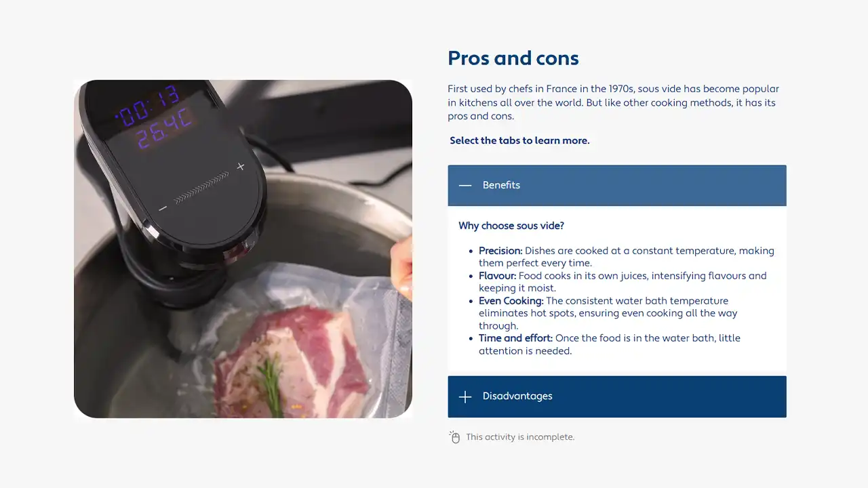This screenshot has width=868, height=488.
Task: Select the Benefits tab label
Action: point(501,185)
